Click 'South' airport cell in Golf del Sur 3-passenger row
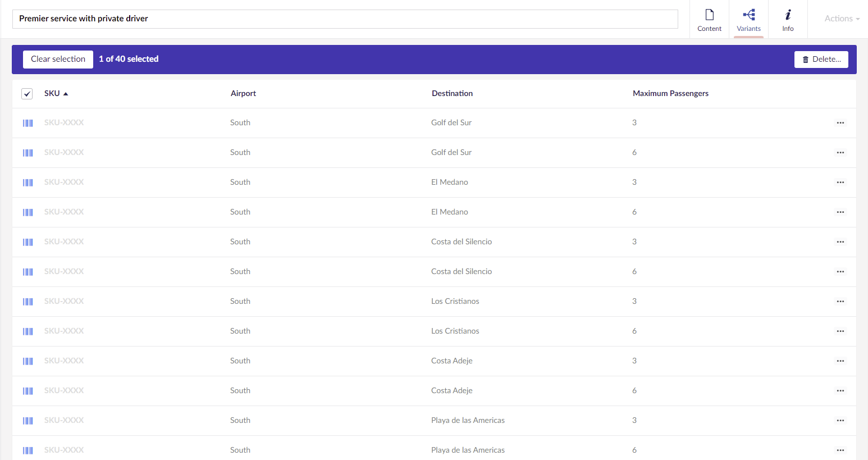The width and height of the screenshot is (868, 460). click(240, 122)
